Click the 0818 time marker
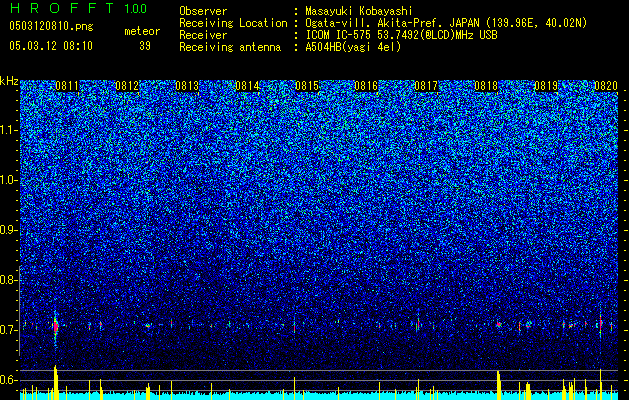629x400 pixels. tap(486, 86)
